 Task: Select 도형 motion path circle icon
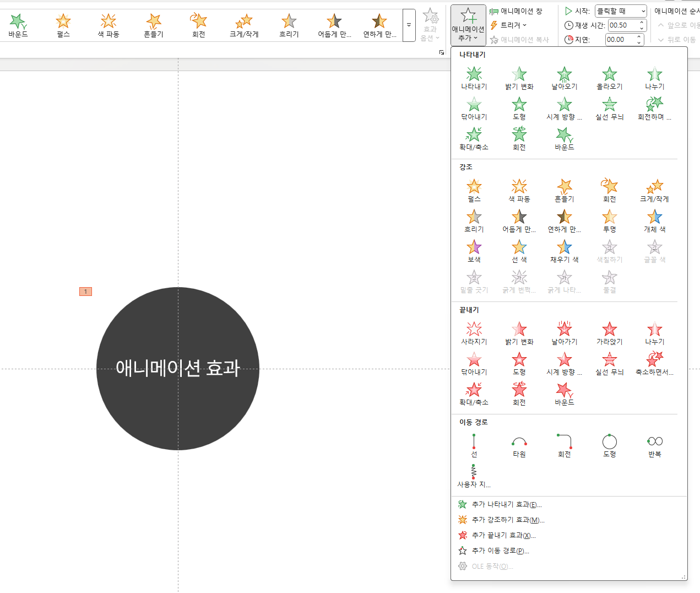[x=610, y=446]
